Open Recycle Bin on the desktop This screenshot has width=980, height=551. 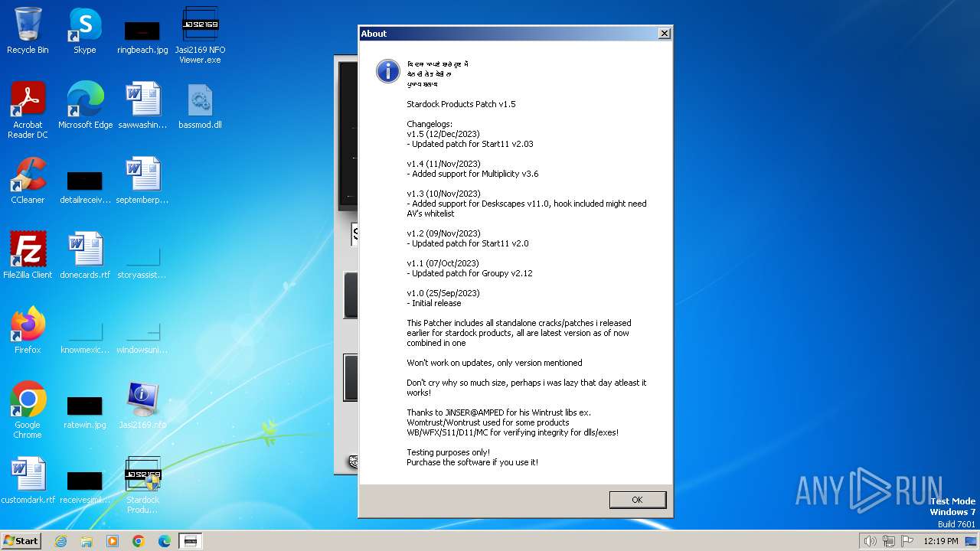click(x=28, y=31)
